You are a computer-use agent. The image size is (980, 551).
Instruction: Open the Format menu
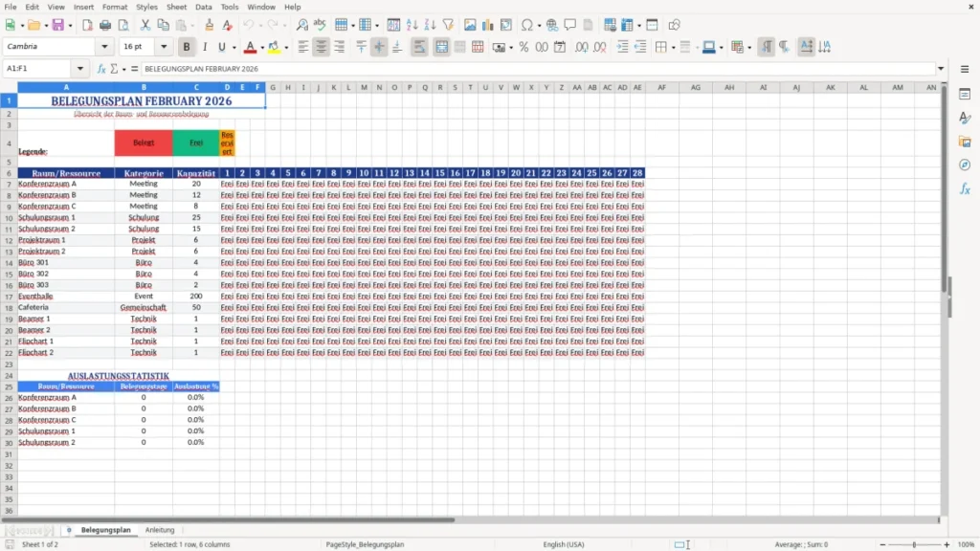pyautogui.click(x=115, y=7)
